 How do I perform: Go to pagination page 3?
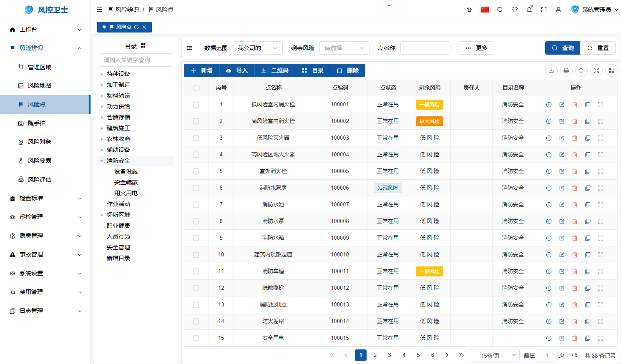(390, 355)
